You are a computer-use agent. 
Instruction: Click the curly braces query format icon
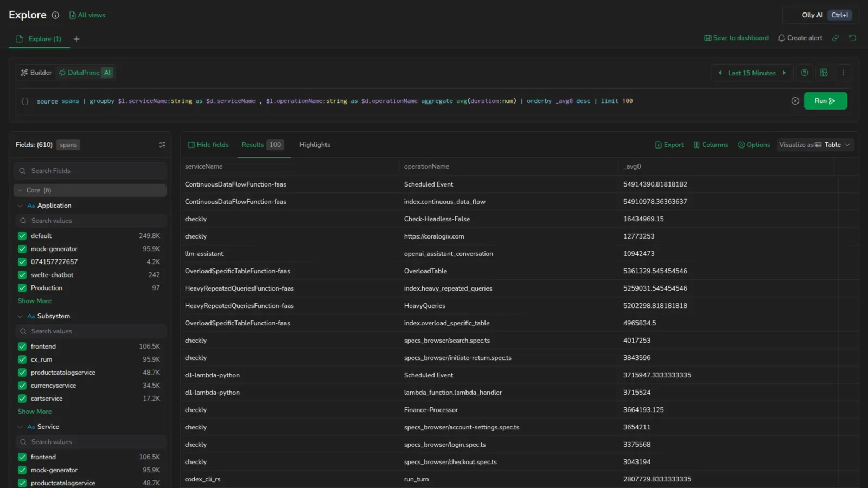(25, 101)
